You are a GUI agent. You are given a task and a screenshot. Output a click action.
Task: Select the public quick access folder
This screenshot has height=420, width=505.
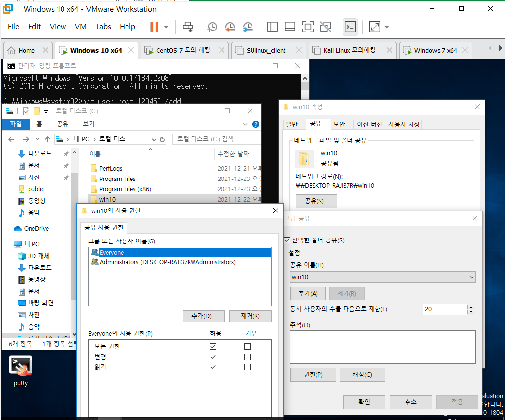31,189
